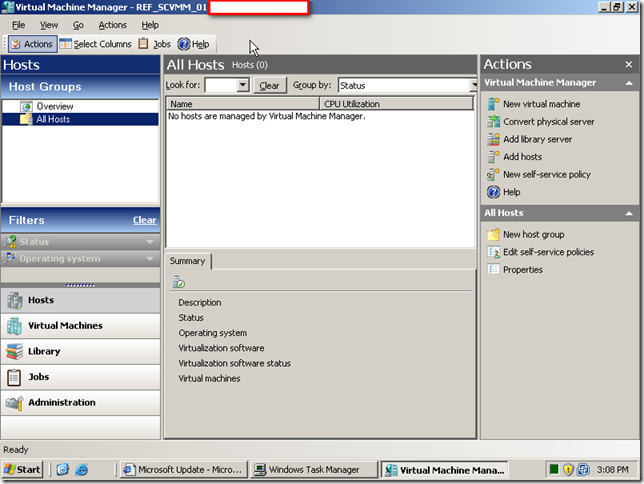Screen dimensions: 644x484
Task: Open the Help menu
Action: tap(150, 25)
